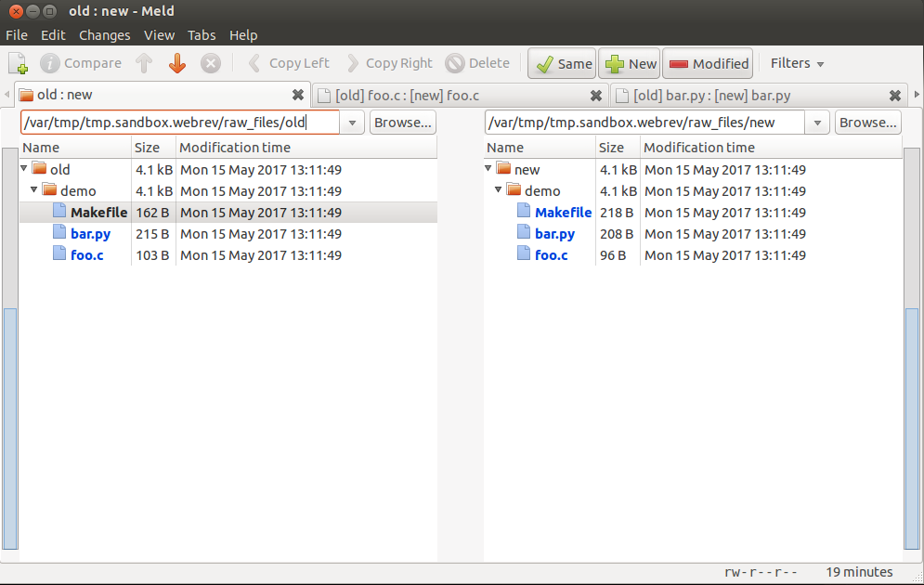Click the left pane Browse button
The image size is (924, 585).
[x=403, y=123]
